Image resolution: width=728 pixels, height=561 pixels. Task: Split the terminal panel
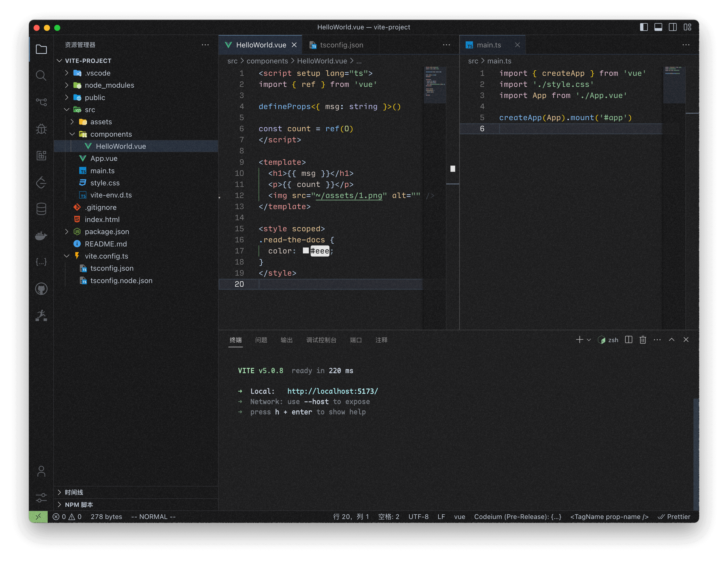(x=628, y=340)
